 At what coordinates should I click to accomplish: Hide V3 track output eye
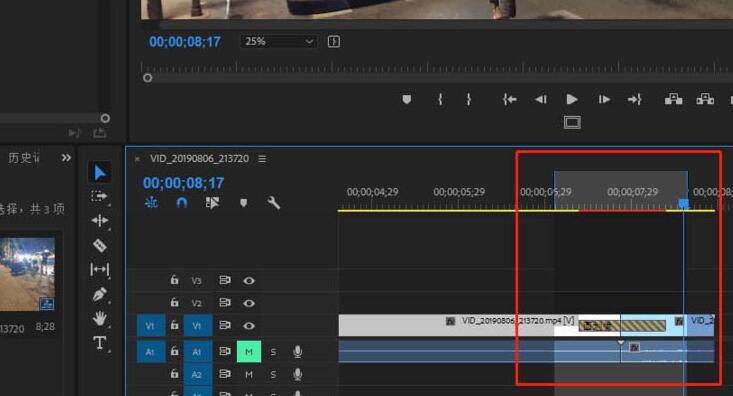(x=249, y=281)
